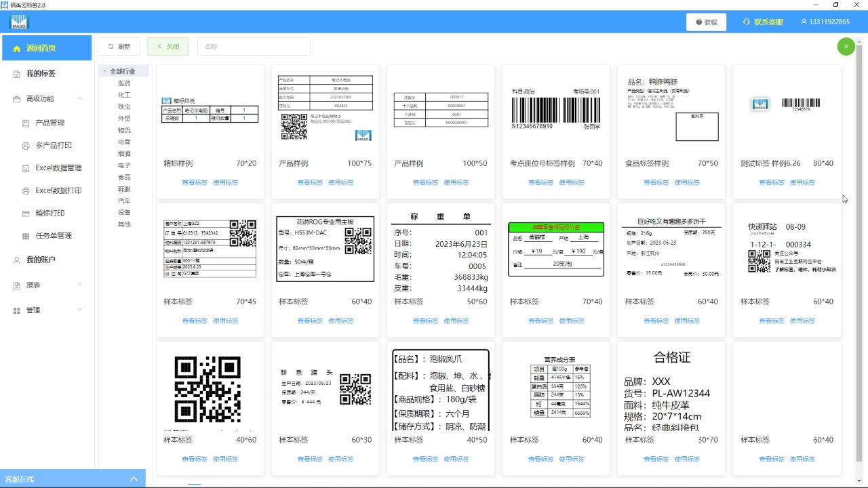Click the Excel数据管理 document icon

(24, 168)
